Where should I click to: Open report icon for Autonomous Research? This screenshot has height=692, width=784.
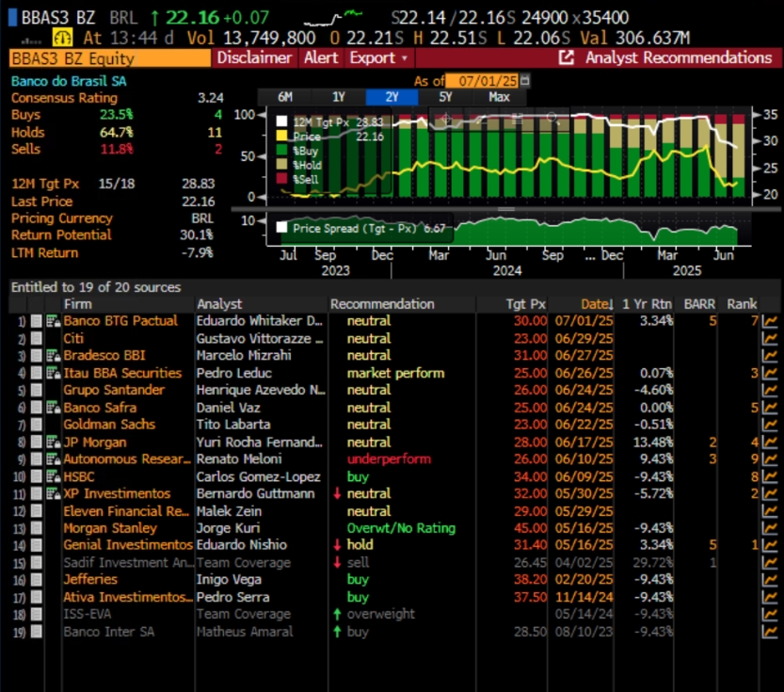pyautogui.click(x=53, y=459)
